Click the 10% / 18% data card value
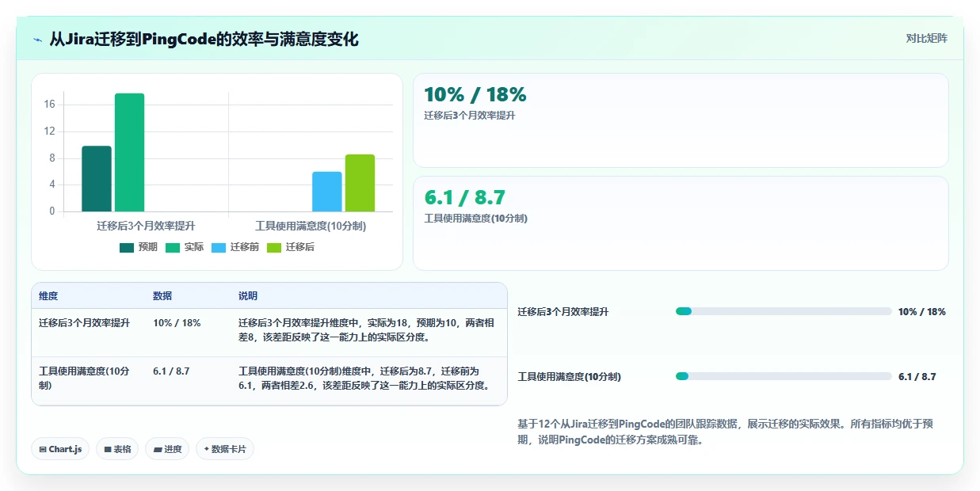 coord(475,94)
